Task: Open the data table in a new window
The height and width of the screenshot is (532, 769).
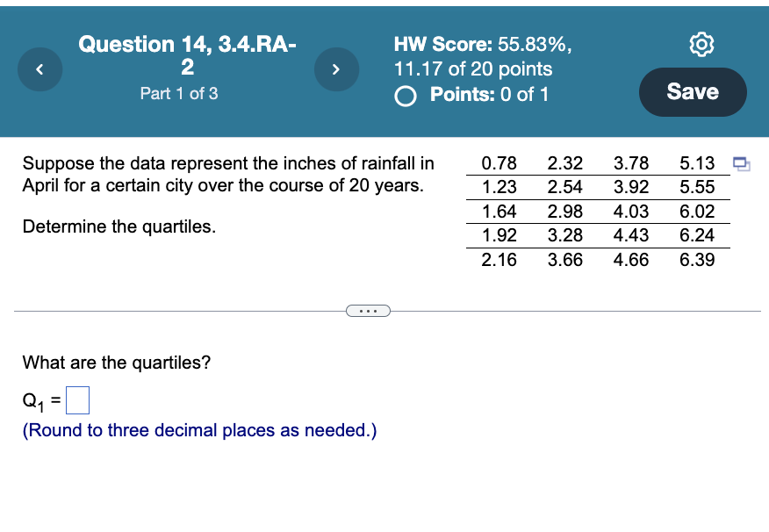Action: [741, 163]
